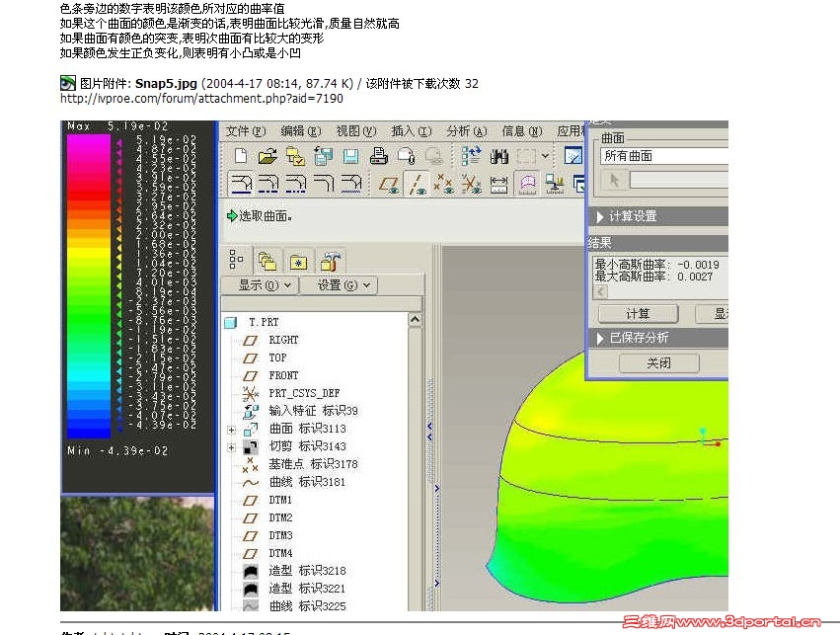Click the Print icon

tap(379, 156)
